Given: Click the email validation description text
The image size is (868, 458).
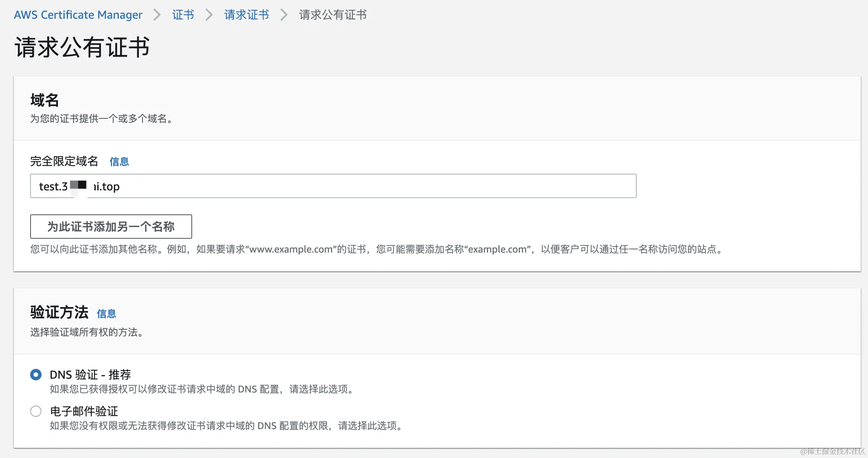Looking at the screenshot, I should click(x=227, y=426).
